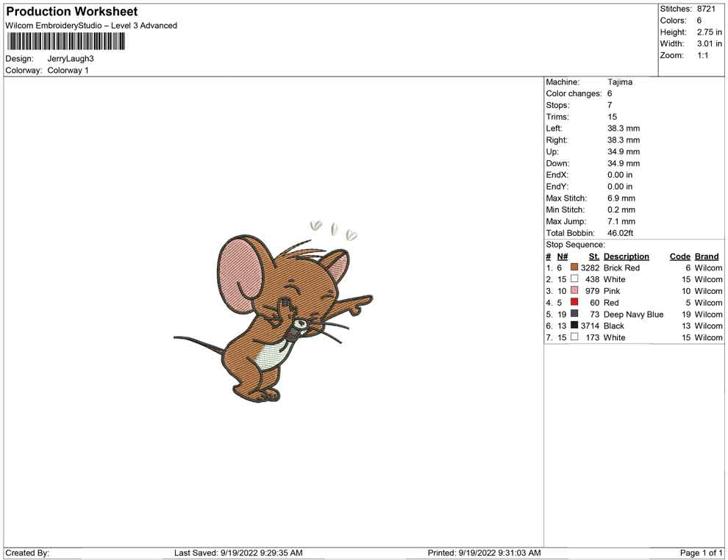Click the Brand column header

click(x=707, y=256)
